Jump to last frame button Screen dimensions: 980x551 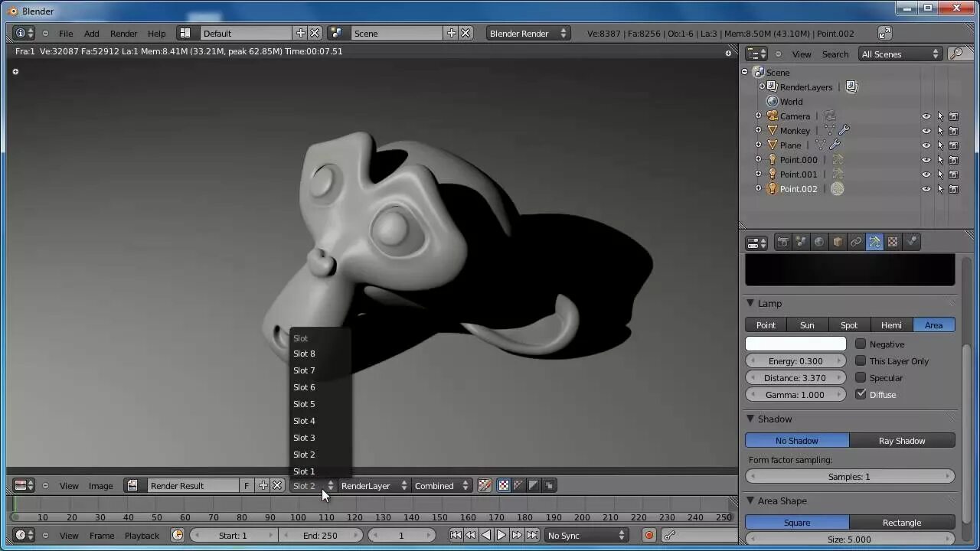pyautogui.click(x=532, y=535)
